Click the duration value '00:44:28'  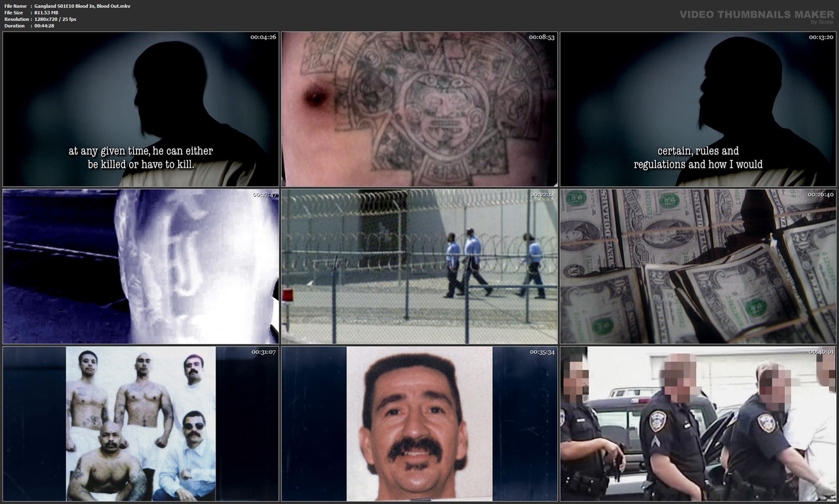[44, 26]
